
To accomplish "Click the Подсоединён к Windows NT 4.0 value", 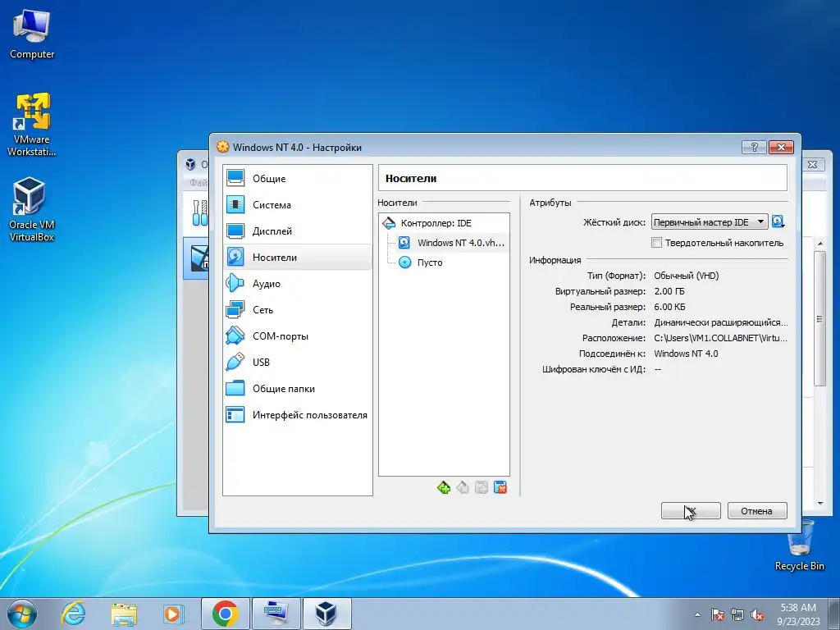I will coord(686,354).
